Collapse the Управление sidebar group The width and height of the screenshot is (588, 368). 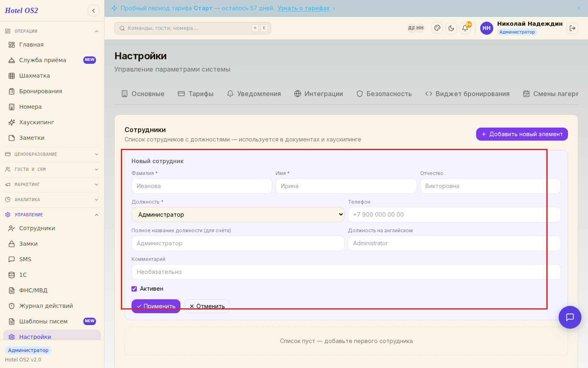[x=51, y=215]
